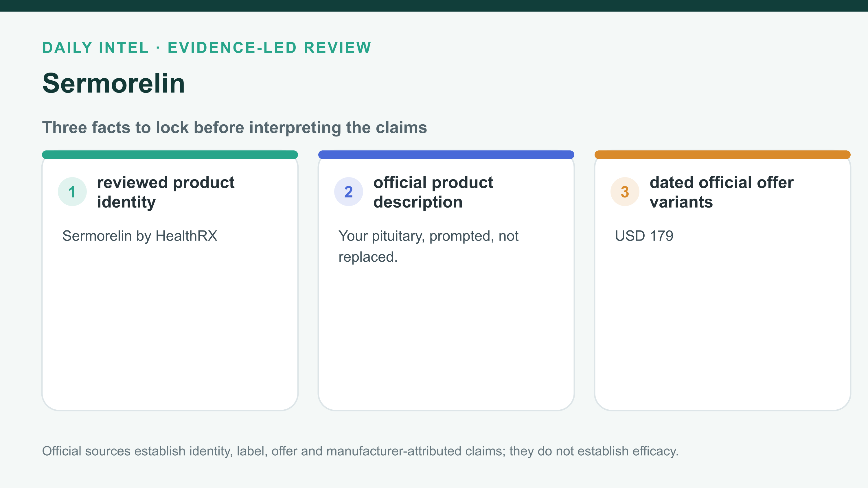Click the dated official offer variants heading
The width and height of the screenshot is (868, 488).
tap(721, 192)
